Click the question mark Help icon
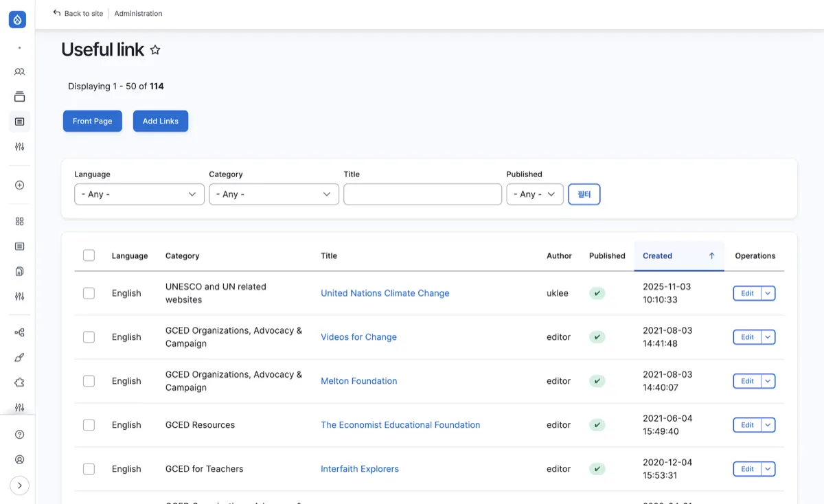This screenshot has width=824, height=504. click(x=19, y=435)
